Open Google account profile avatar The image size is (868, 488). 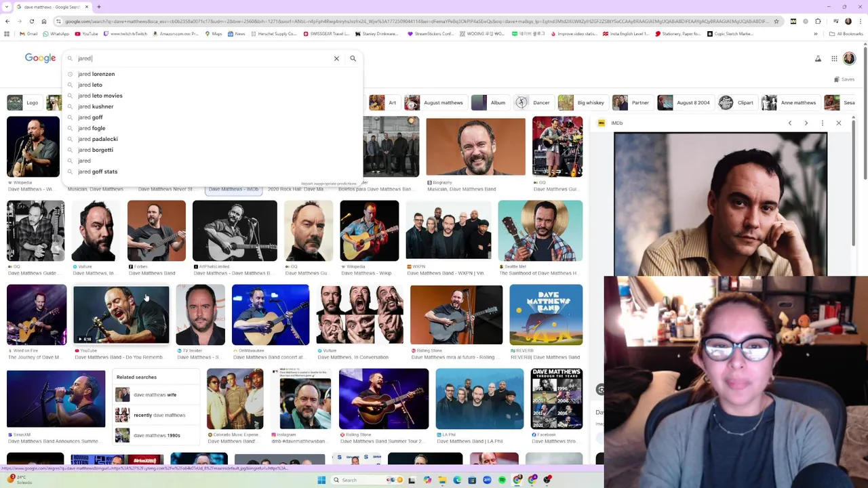tap(849, 58)
